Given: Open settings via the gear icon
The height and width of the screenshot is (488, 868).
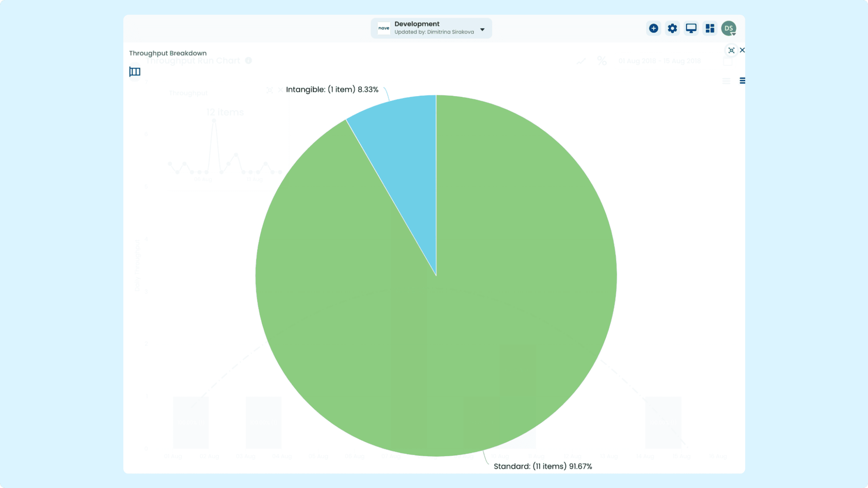Looking at the screenshot, I should point(672,28).
